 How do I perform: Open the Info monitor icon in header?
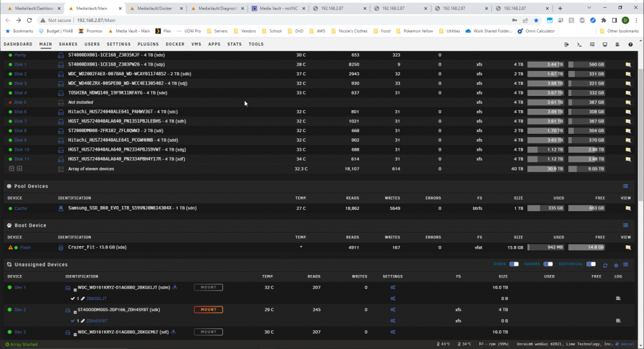605,44
